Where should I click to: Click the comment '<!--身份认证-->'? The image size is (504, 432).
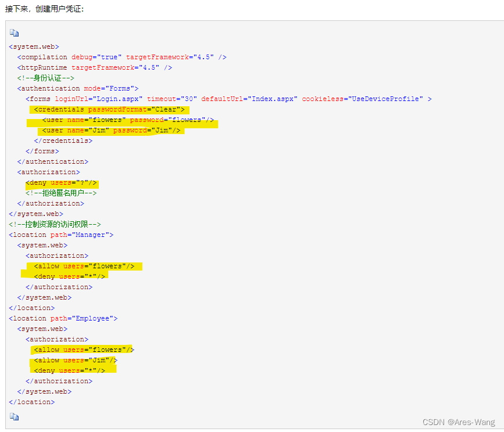46,78
